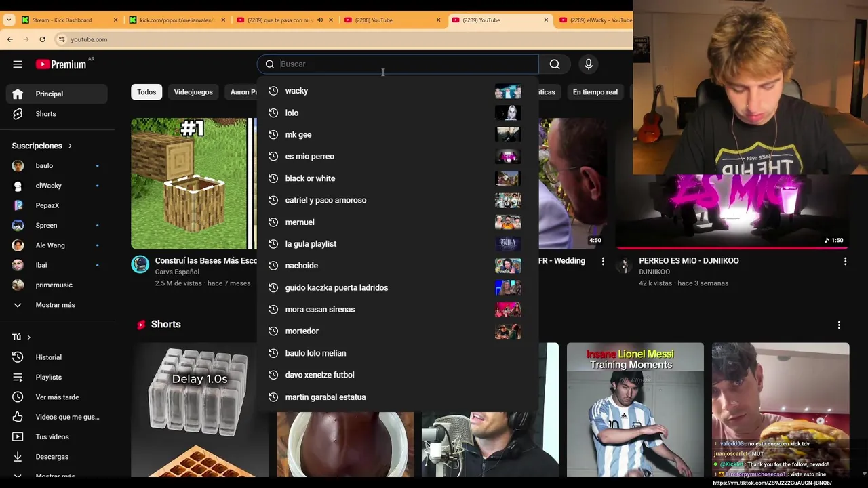The width and height of the screenshot is (868, 488).
Task: Select the Videojuegos filter chip
Action: click(193, 92)
